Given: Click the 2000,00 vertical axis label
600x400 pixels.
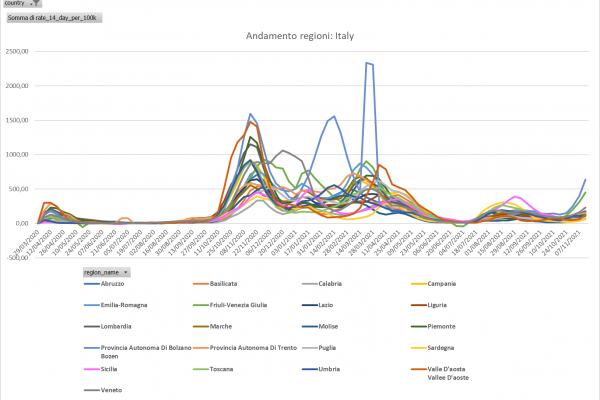Looking at the screenshot, I should coord(17,86).
